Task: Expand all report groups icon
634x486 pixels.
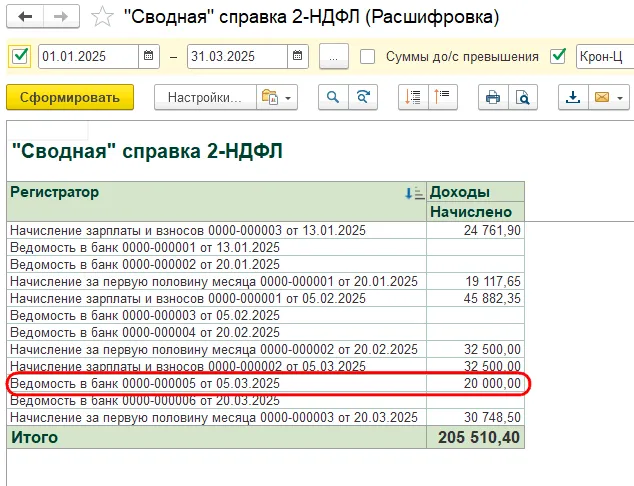Action: (412, 98)
